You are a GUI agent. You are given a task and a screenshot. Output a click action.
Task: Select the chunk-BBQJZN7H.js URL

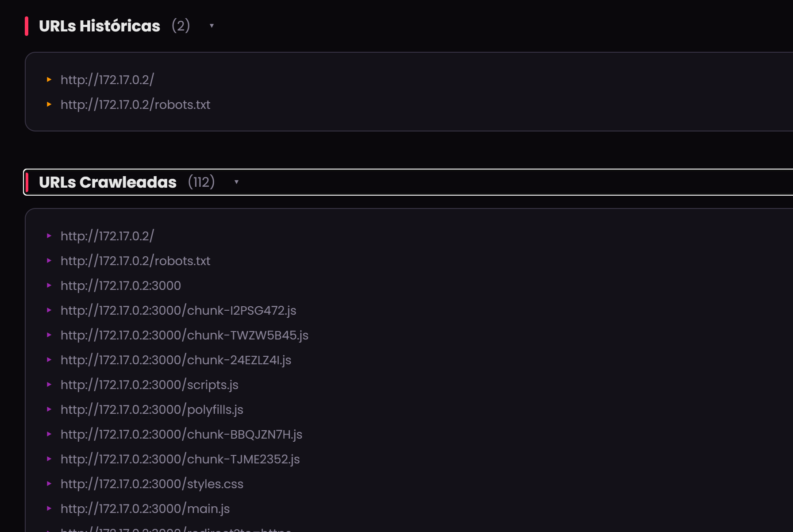coord(181,434)
